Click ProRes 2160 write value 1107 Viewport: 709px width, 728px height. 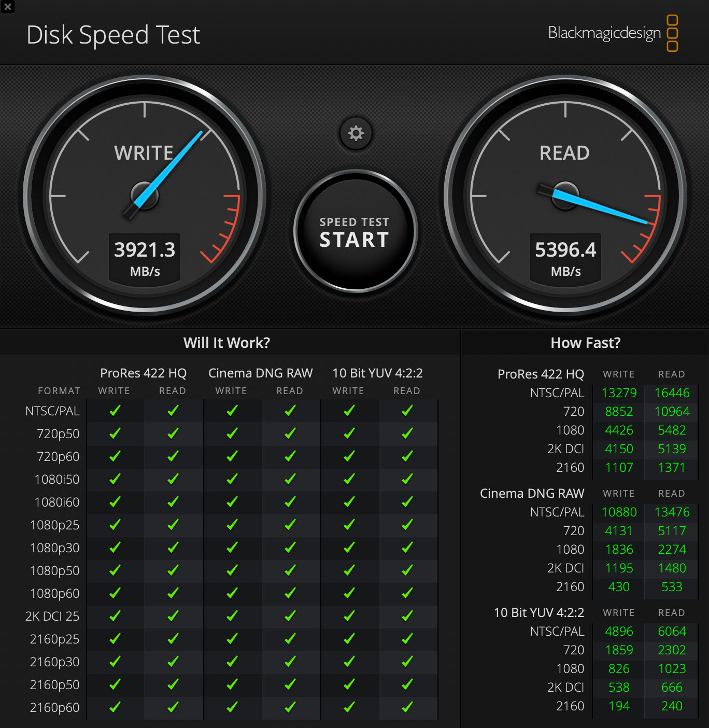point(619,468)
